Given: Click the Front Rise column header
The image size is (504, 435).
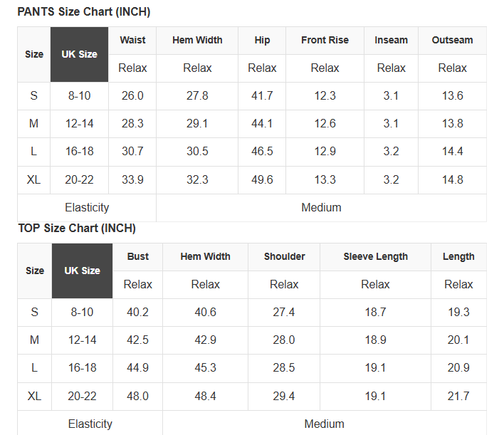Looking at the screenshot, I should pos(325,41).
